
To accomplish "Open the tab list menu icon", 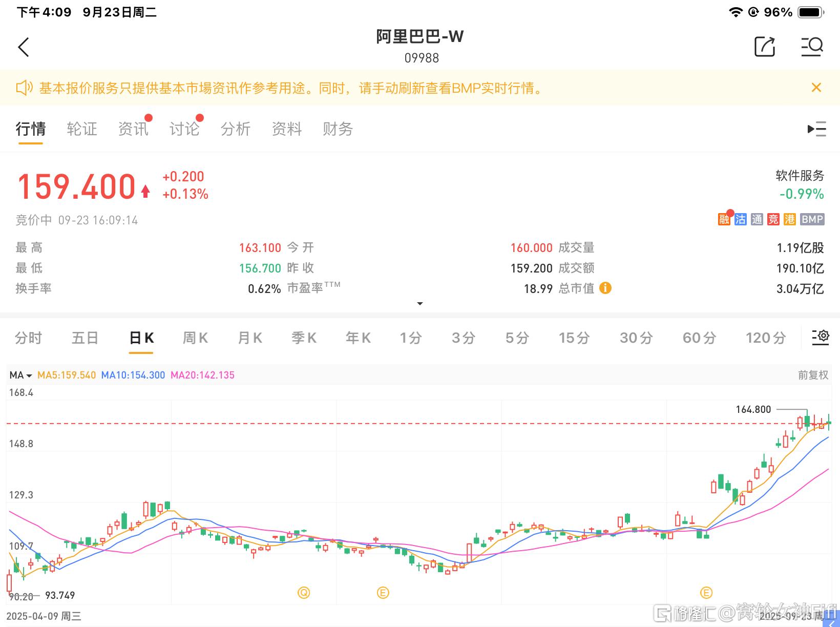I will click(x=816, y=129).
